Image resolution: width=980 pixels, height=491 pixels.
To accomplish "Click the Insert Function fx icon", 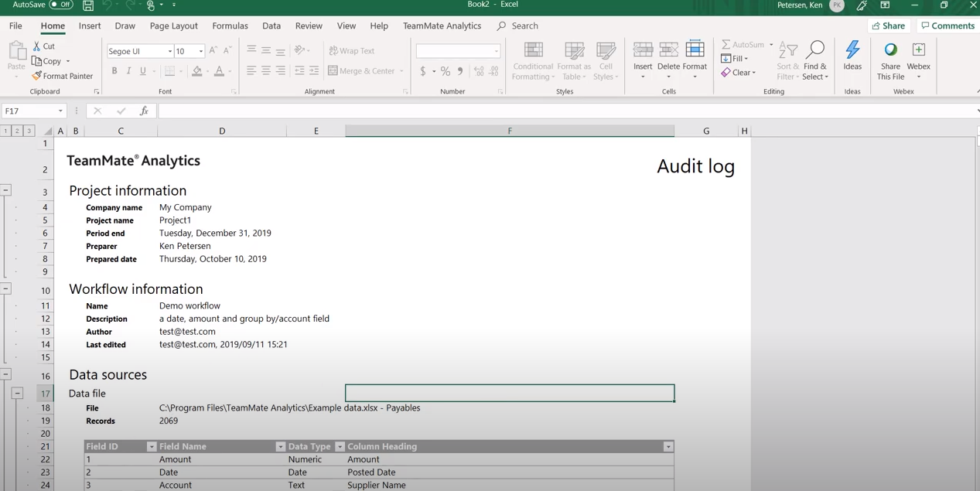I will point(144,111).
